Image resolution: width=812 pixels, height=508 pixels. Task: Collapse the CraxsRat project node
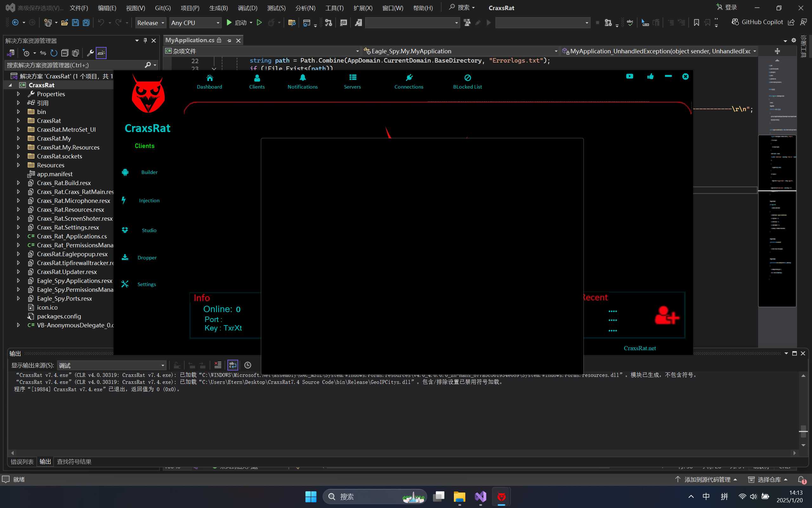coord(10,85)
